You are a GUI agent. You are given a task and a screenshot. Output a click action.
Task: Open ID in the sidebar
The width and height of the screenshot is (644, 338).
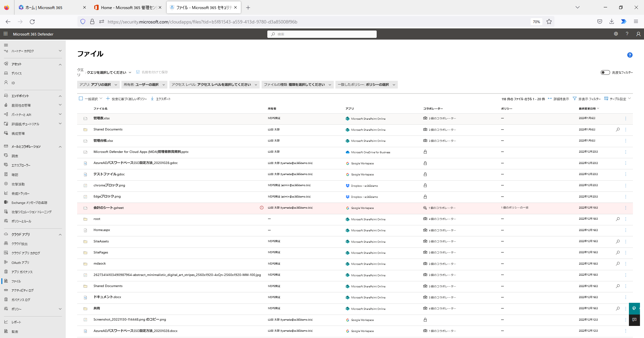[13, 83]
